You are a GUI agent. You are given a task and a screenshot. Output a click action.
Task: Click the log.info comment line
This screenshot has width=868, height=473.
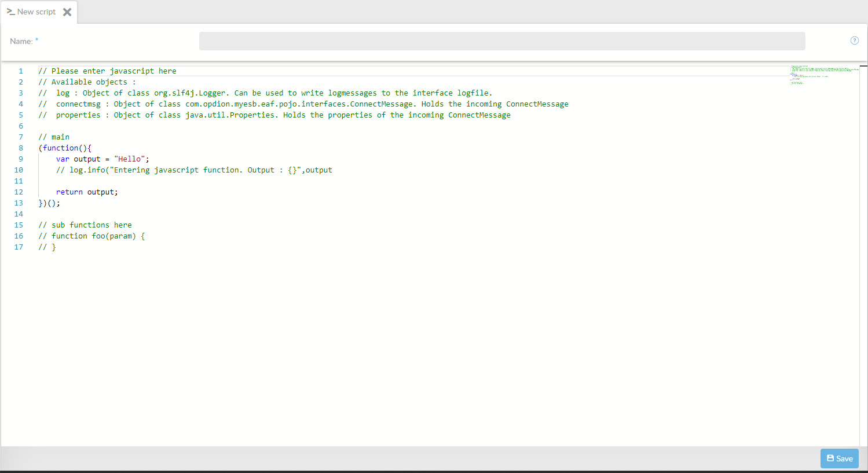pos(194,170)
